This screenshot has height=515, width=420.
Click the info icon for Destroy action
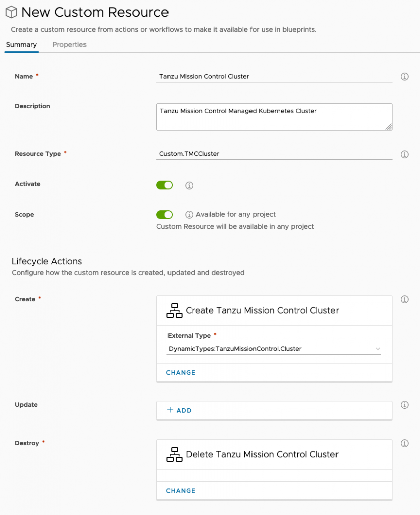(x=404, y=443)
